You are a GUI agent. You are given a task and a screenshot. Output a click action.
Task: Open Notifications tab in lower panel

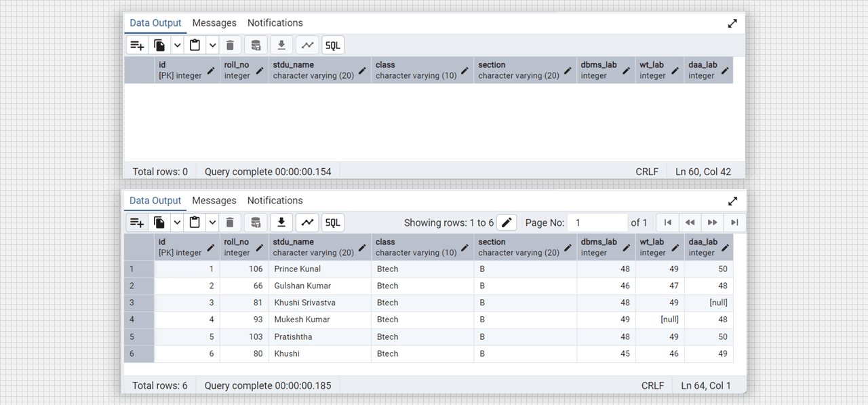point(275,201)
